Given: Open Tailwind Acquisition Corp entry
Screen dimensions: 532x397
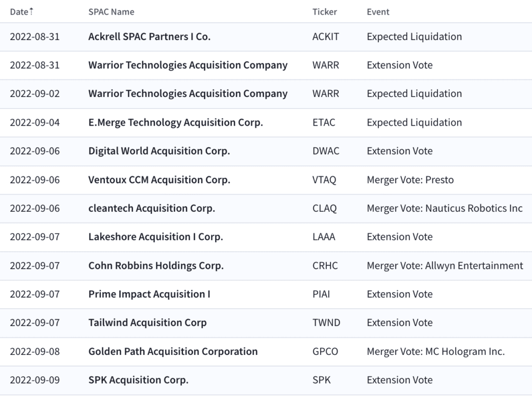Looking at the screenshot, I should (x=148, y=322).
